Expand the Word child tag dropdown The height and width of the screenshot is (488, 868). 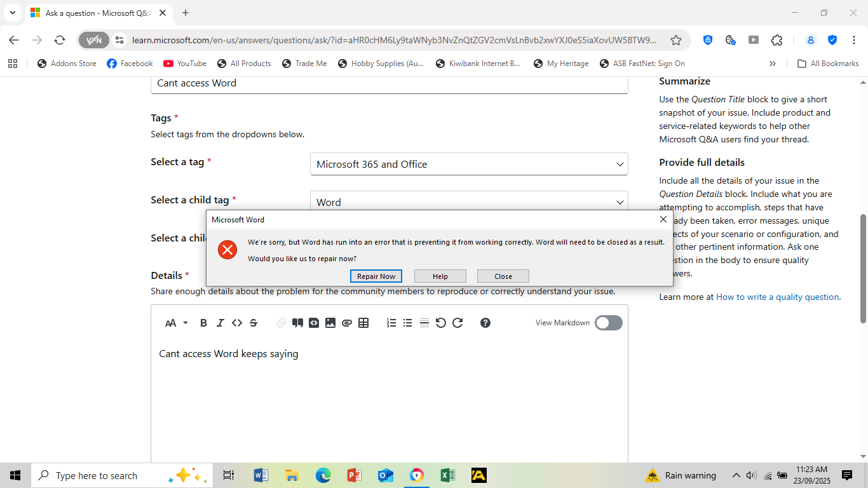tap(469, 201)
